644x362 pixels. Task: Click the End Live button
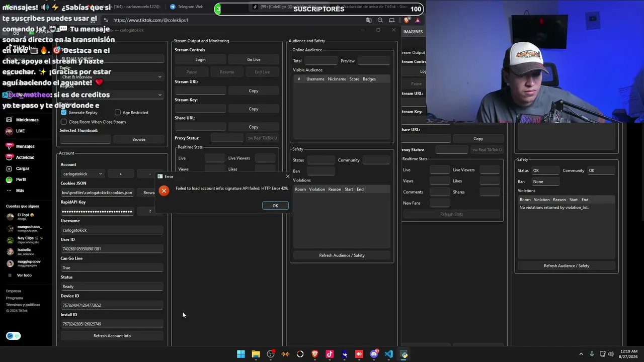click(x=262, y=72)
